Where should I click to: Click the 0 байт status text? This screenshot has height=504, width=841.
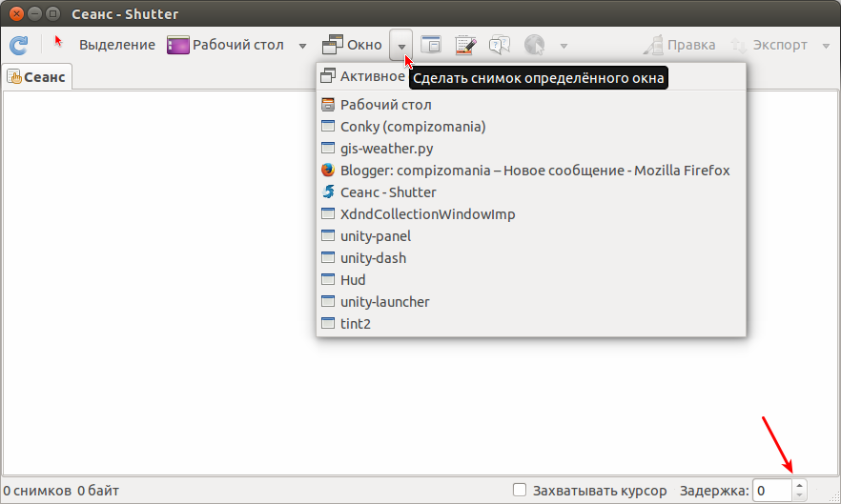click(98, 491)
